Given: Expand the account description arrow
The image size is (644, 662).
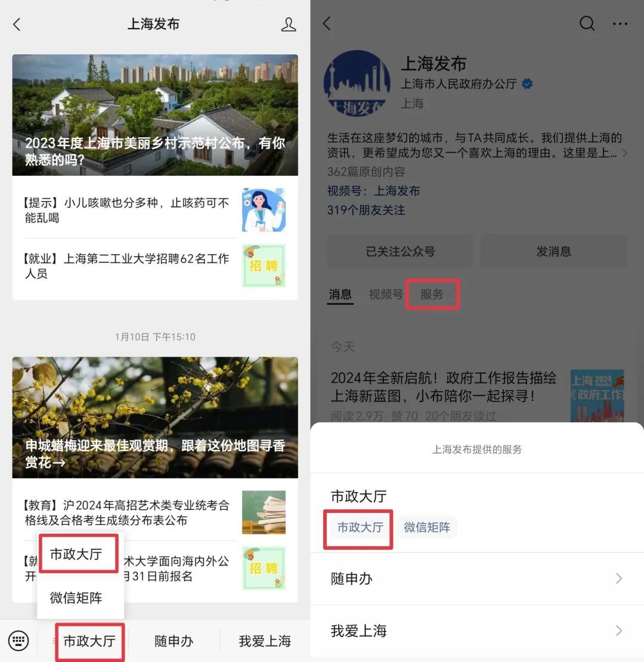Looking at the screenshot, I should point(625,153).
